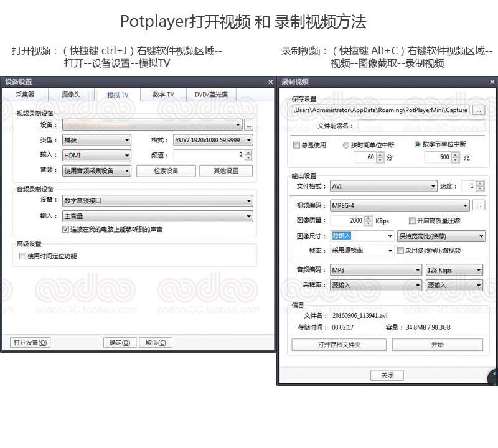Click the 关闭 button
This screenshot has height=448, width=498.
(x=387, y=375)
